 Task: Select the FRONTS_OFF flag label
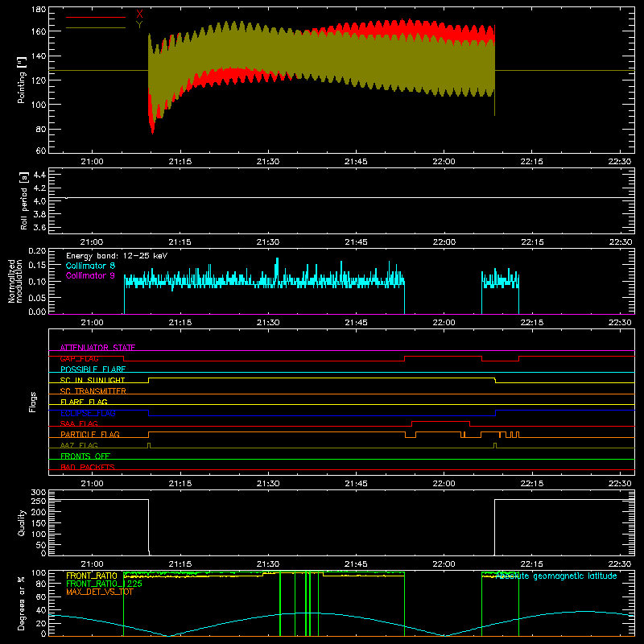[85, 456]
